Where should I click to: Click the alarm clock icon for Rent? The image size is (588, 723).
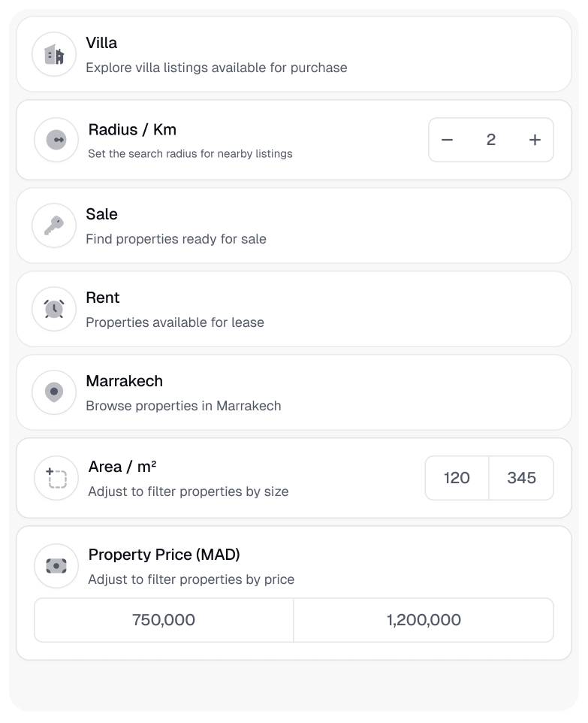tap(54, 309)
